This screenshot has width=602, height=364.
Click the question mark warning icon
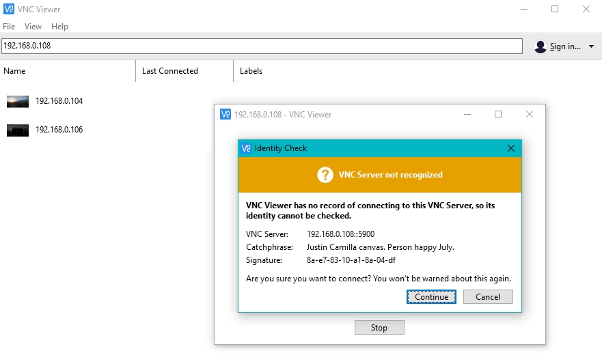(x=325, y=175)
